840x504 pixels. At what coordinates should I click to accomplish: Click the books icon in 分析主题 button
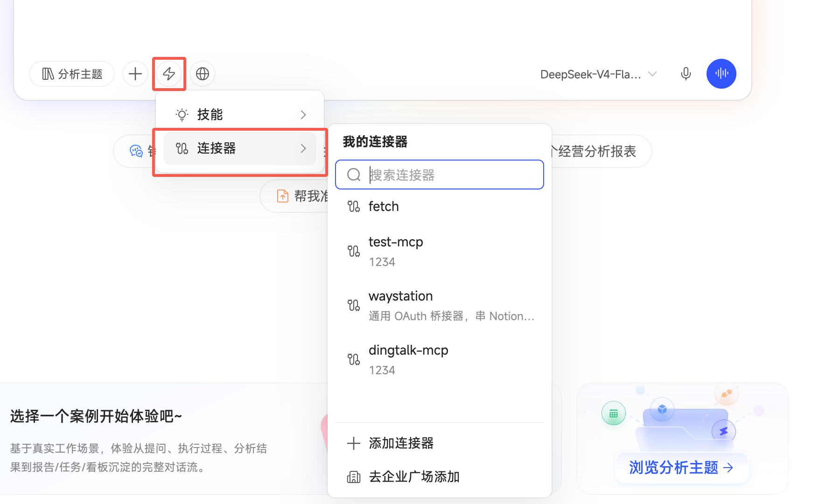(x=48, y=74)
